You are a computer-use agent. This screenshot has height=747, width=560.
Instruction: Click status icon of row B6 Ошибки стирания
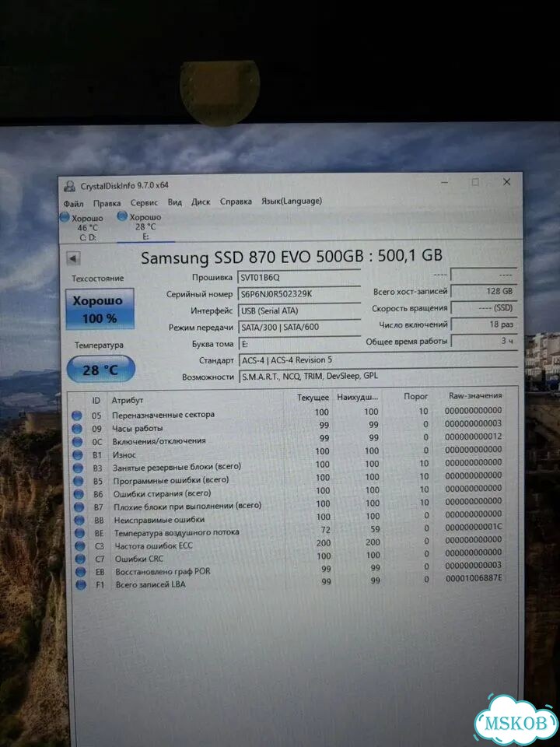pos(79,494)
